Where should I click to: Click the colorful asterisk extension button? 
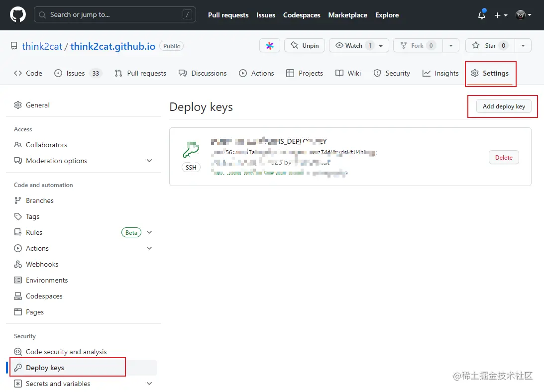(270, 45)
